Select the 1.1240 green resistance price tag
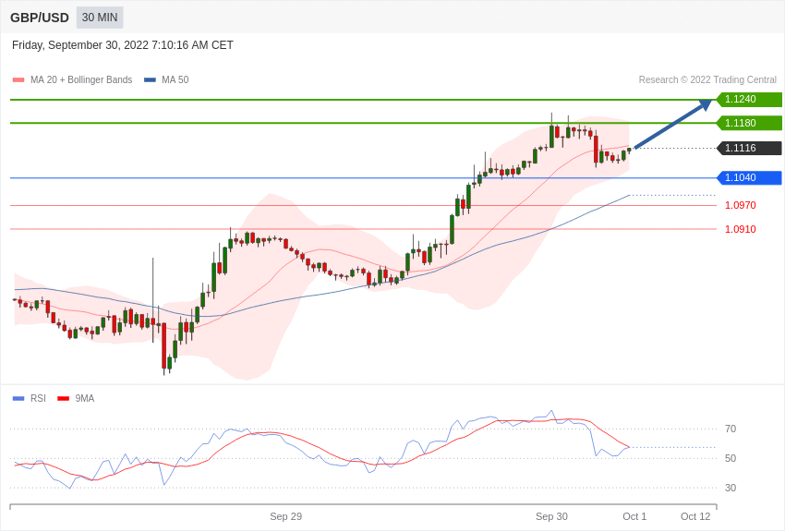 (x=749, y=99)
